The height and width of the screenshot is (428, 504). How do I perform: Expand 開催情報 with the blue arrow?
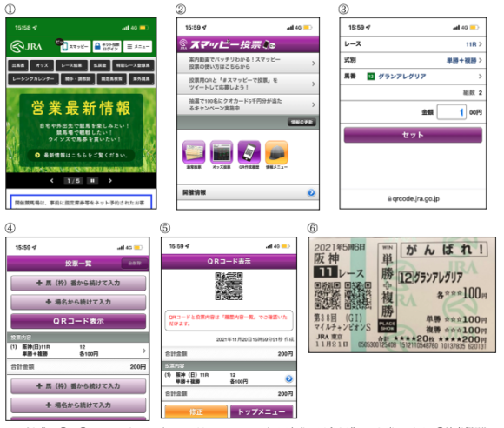tap(311, 192)
